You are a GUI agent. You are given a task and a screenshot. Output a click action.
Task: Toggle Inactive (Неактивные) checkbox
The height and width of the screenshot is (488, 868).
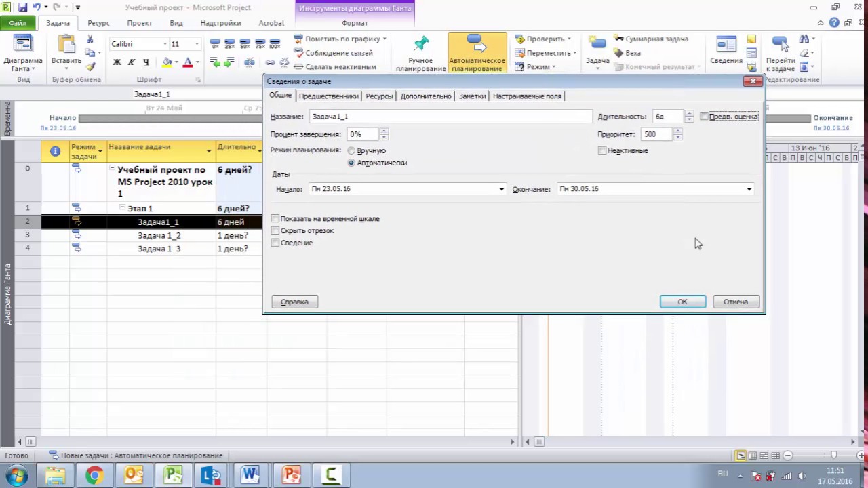pyautogui.click(x=602, y=150)
